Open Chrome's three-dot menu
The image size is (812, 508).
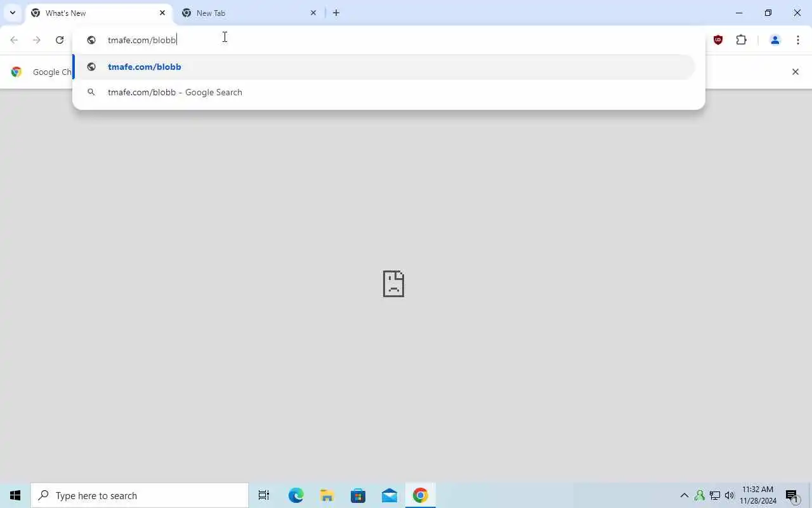tap(798, 40)
